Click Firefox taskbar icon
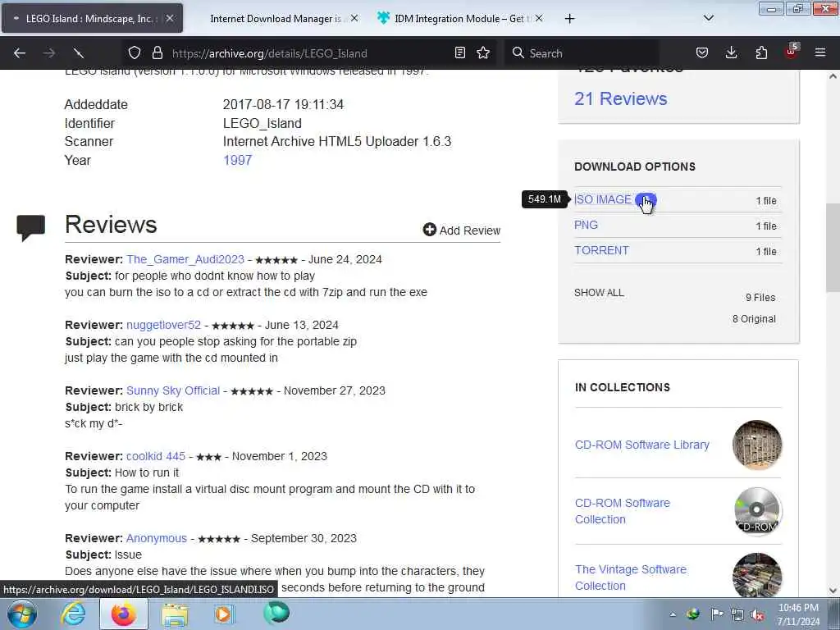Image resolution: width=840 pixels, height=630 pixels. [123, 614]
